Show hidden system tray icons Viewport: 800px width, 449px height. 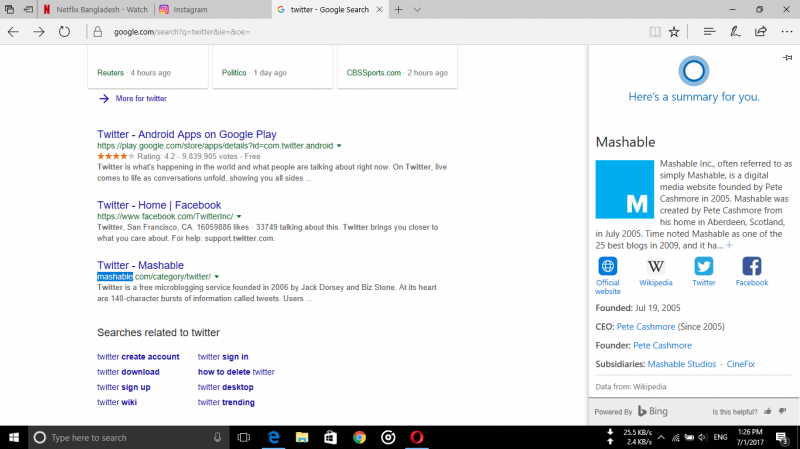click(661, 437)
